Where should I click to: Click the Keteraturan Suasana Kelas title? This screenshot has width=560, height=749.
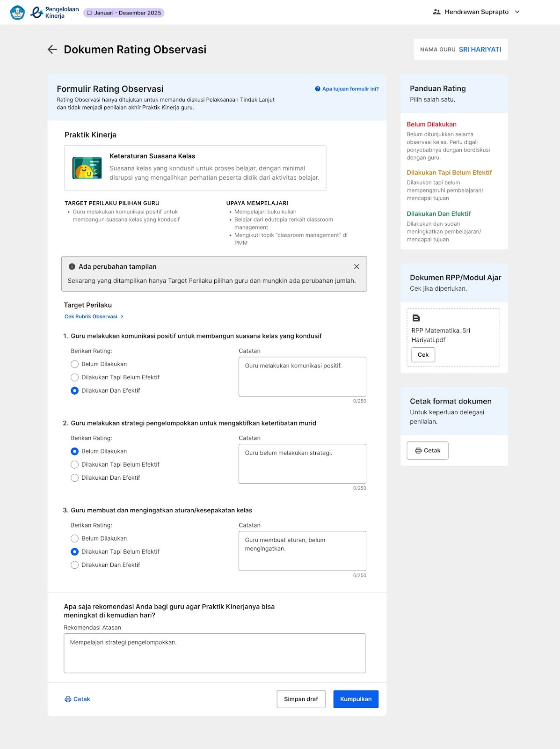[153, 156]
